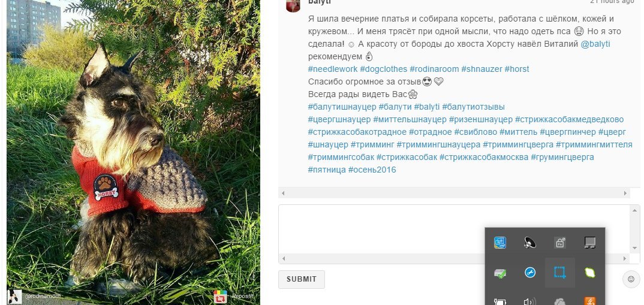Open the green leaf tray icon
Image resolution: width=644 pixels, height=305 pixels.
590,273
